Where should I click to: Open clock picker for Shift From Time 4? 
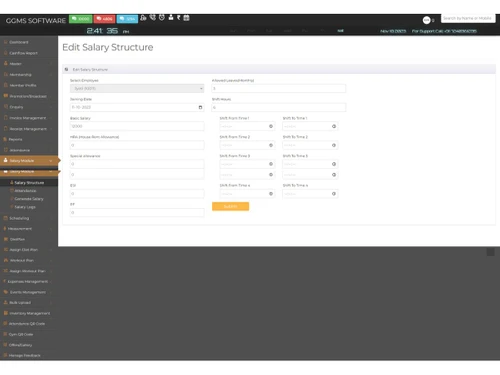271,194
